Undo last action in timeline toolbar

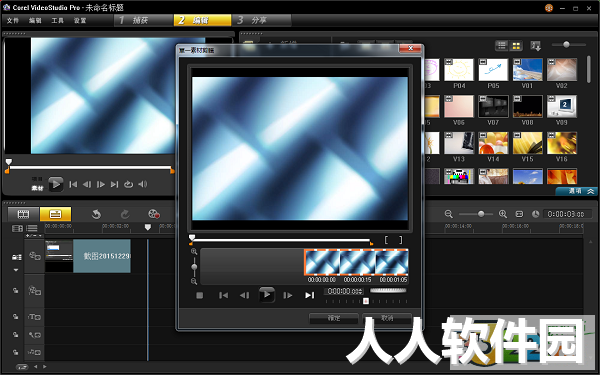pyautogui.click(x=96, y=214)
